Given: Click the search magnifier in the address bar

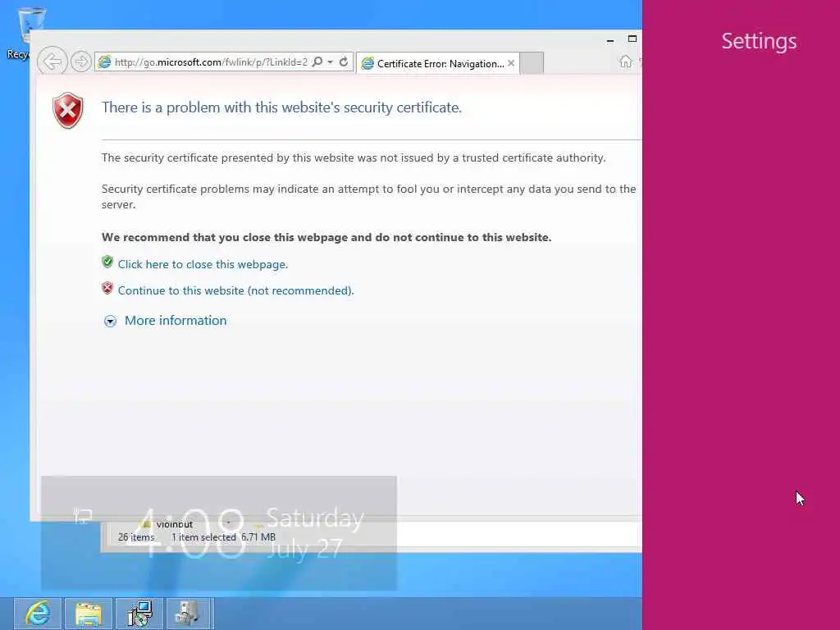Looking at the screenshot, I should tap(317, 62).
